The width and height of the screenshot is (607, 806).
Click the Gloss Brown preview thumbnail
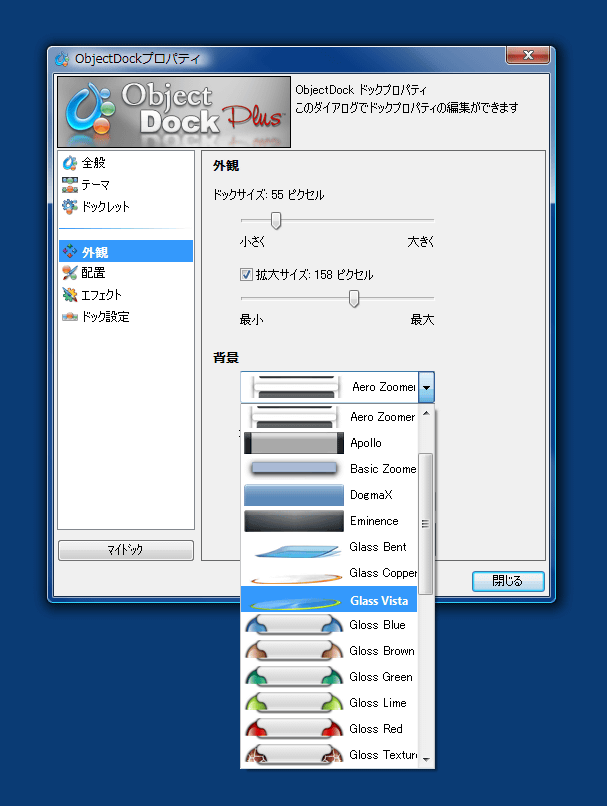click(x=294, y=651)
